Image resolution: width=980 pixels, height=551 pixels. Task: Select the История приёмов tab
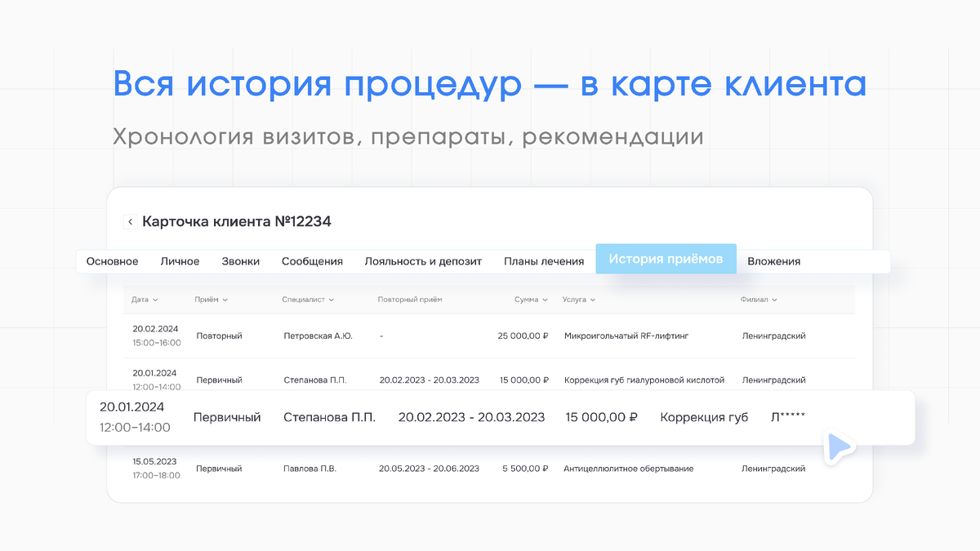tap(666, 259)
